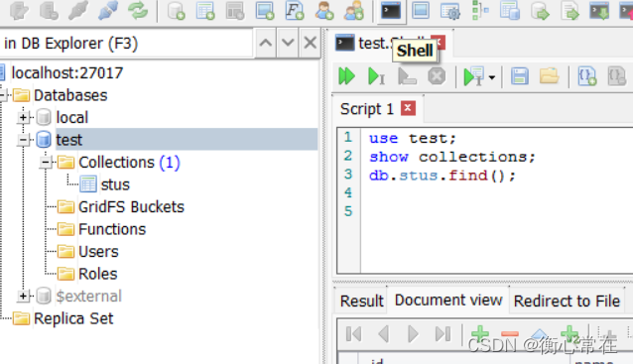Screen dimensions: 633x364
Task: Close the DB Explorer search bar
Action: coord(310,43)
